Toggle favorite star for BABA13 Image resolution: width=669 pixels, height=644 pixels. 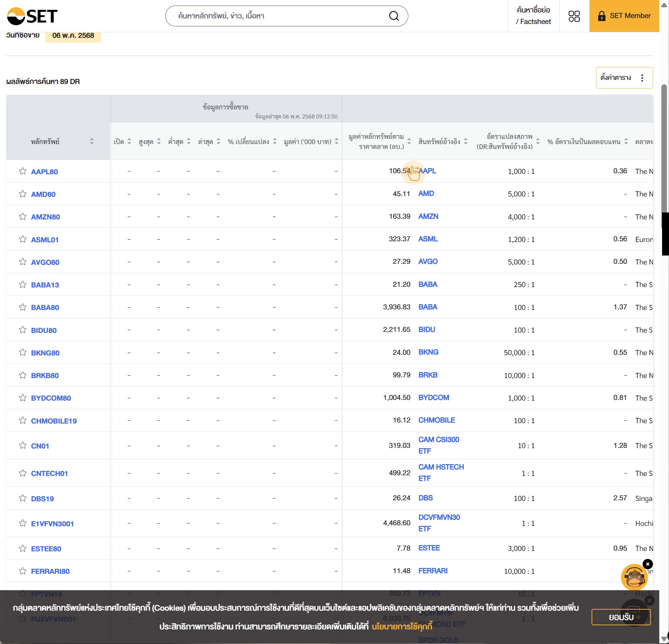point(23,284)
